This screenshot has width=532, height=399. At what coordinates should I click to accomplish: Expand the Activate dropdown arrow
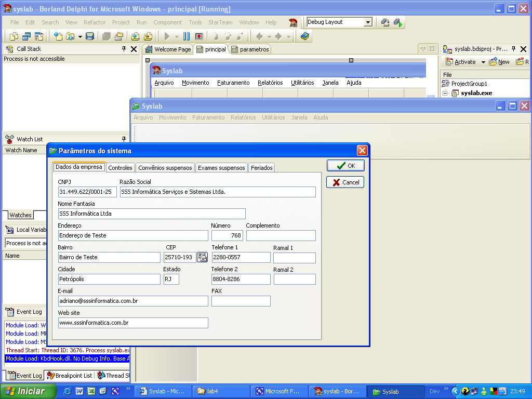483,62
